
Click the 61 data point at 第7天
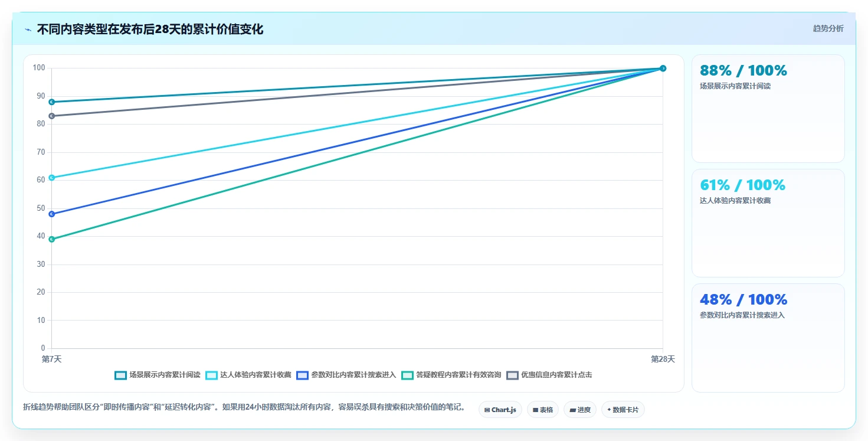click(x=52, y=178)
